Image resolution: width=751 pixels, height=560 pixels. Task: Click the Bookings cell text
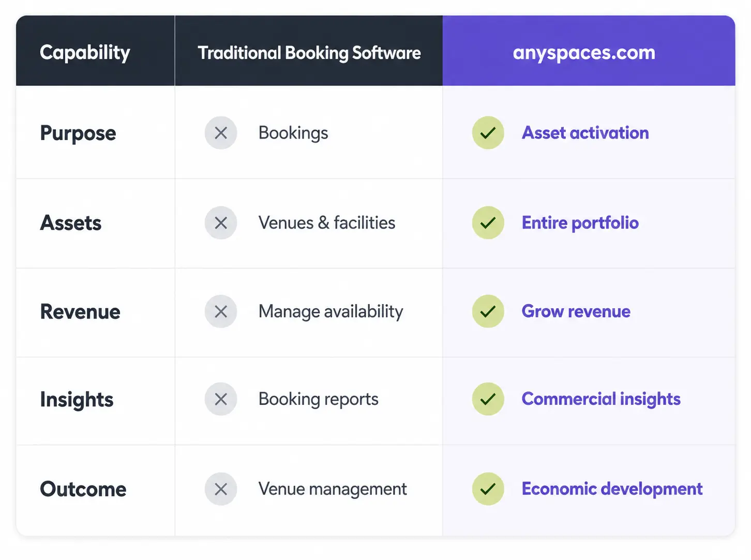coord(293,133)
